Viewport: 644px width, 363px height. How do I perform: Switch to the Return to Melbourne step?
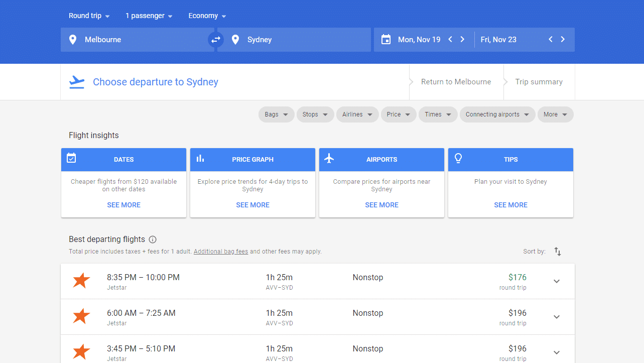click(456, 81)
